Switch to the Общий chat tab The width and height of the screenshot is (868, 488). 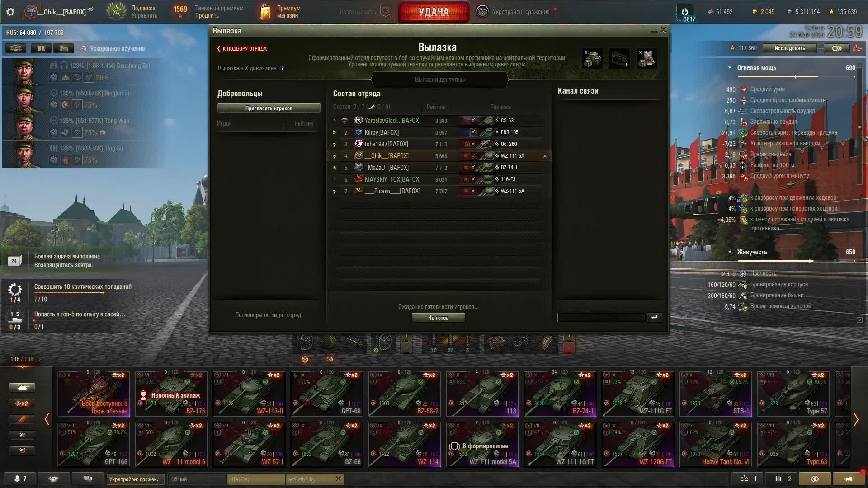(197, 479)
